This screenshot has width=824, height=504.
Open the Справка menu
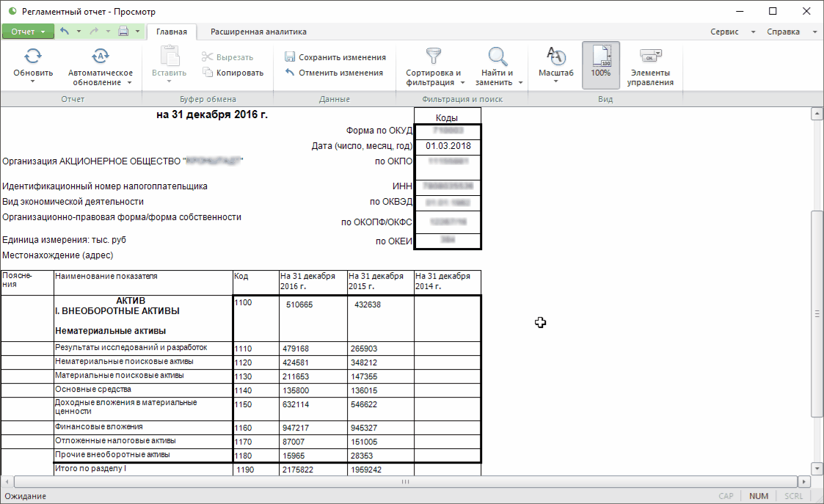coord(783,32)
